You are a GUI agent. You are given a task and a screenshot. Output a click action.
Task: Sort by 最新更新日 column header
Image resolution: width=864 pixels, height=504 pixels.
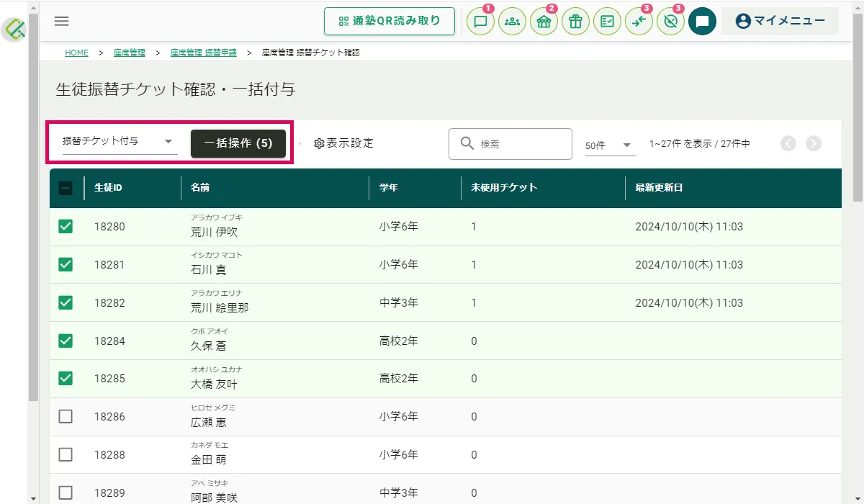[x=659, y=188]
